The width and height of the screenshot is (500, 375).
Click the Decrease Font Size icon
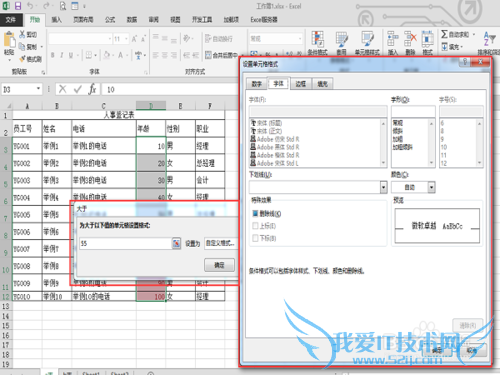click(x=143, y=39)
